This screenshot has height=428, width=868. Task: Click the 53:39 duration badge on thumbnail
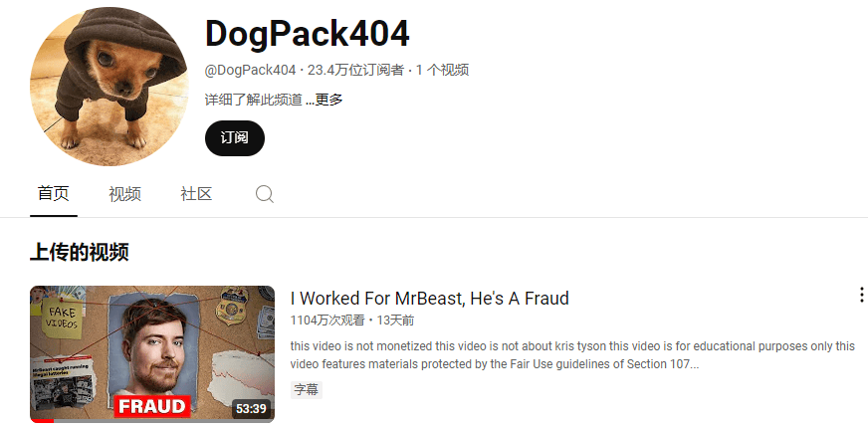point(251,409)
